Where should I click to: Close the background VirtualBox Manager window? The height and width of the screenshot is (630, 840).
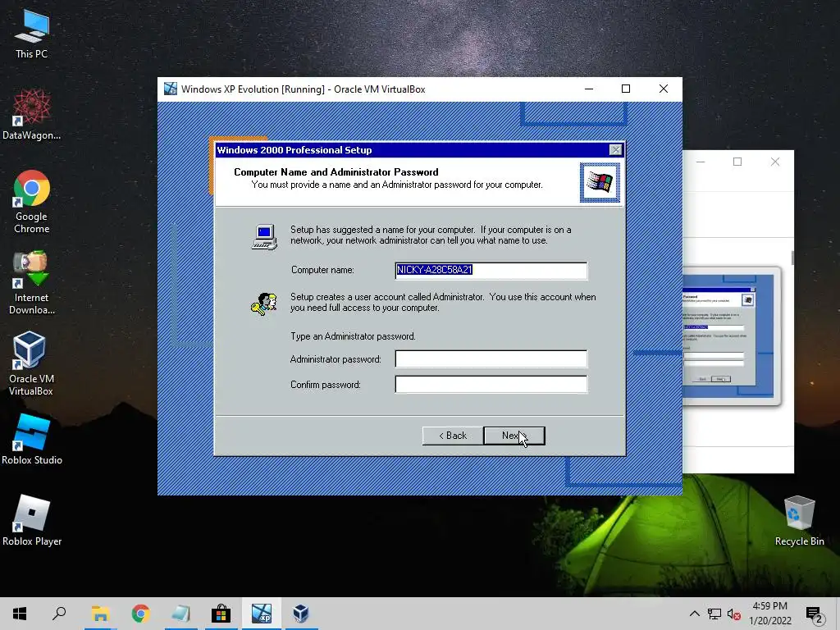(774, 162)
